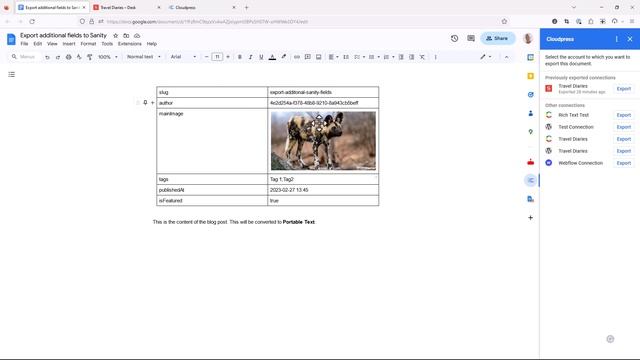Image resolution: width=640 pixels, height=360 pixels.
Task: Open the Format menu
Action: 88,44
